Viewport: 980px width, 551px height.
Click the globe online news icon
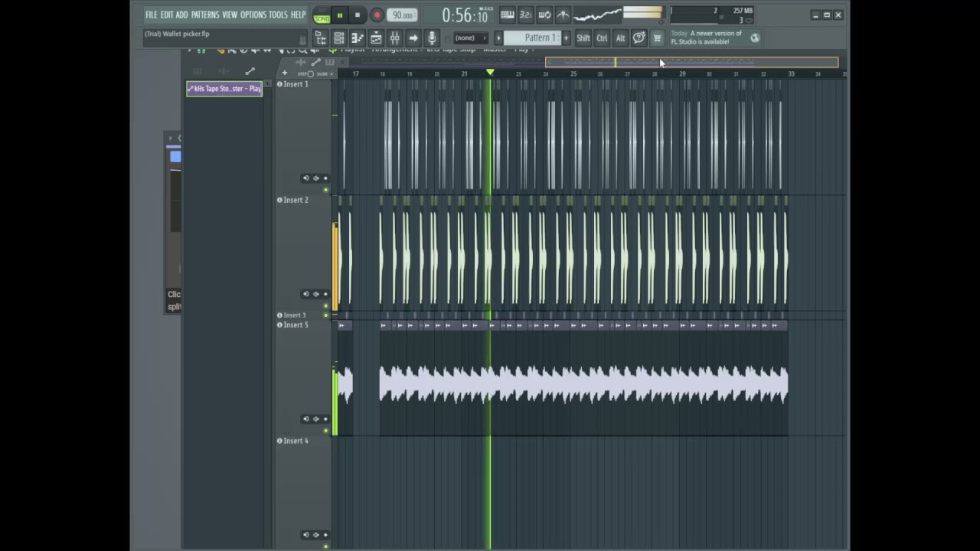[755, 37]
